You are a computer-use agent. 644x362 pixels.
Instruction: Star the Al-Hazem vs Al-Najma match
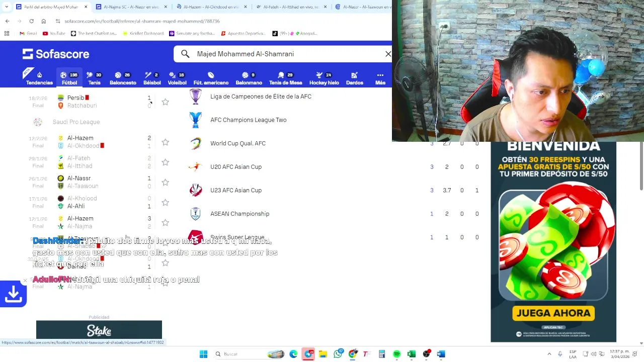click(x=165, y=223)
